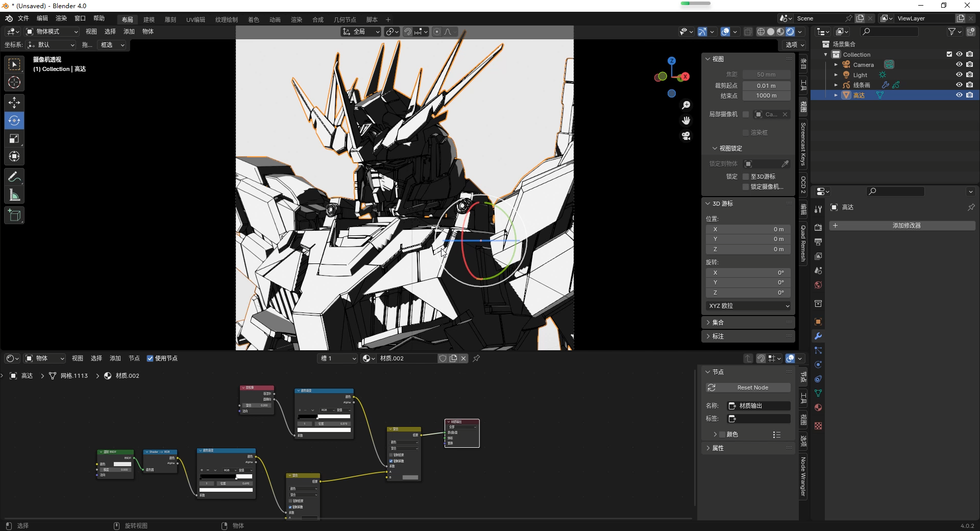The height and width of the screenshot is (531, 980).
Task: Hide Camera object in viewport
Action: tap(959, 64)
